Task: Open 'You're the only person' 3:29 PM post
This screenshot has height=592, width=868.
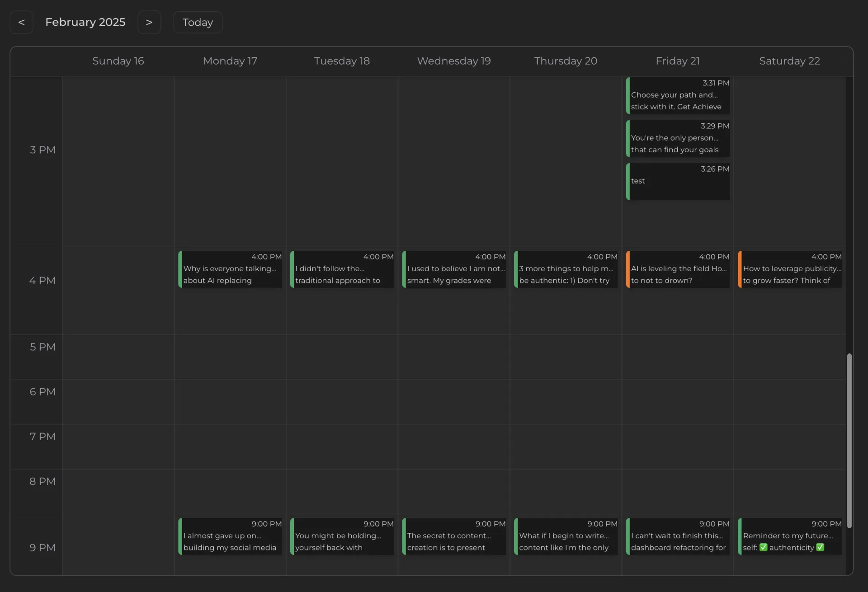Action: point(678,138)
